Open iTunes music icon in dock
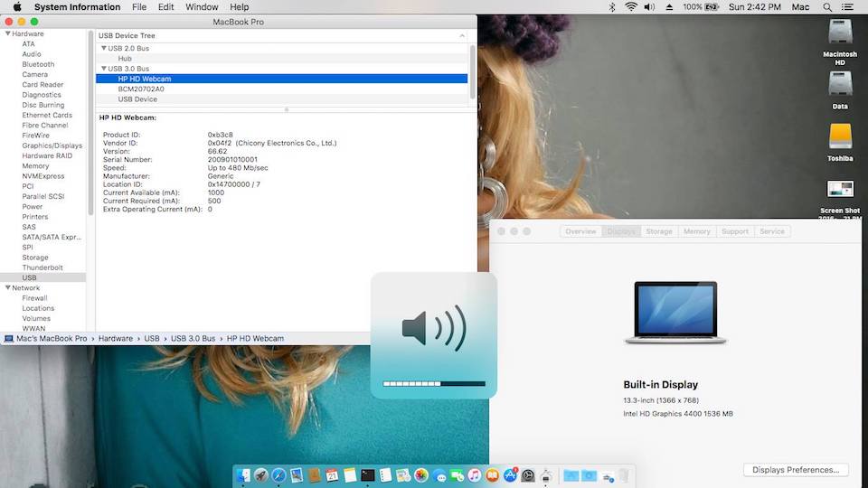Screen dimensions: 868x488 click(x=475, y=475)
